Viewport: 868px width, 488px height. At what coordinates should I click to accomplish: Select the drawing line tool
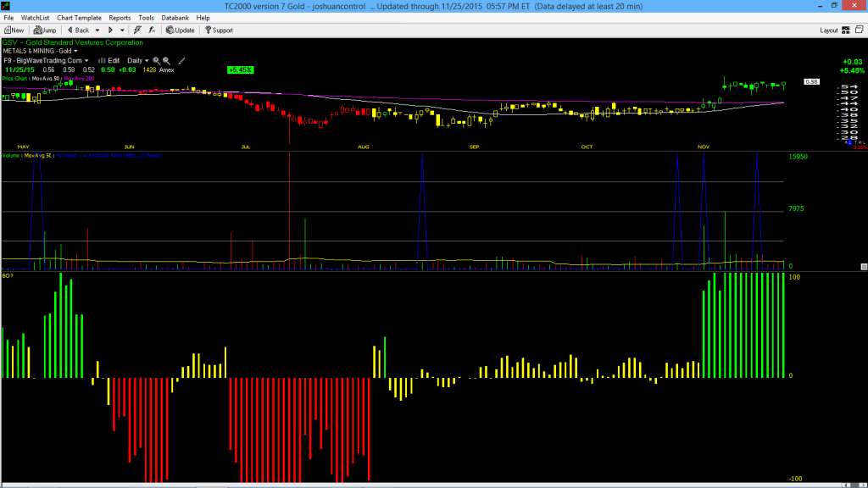point(181,61)
